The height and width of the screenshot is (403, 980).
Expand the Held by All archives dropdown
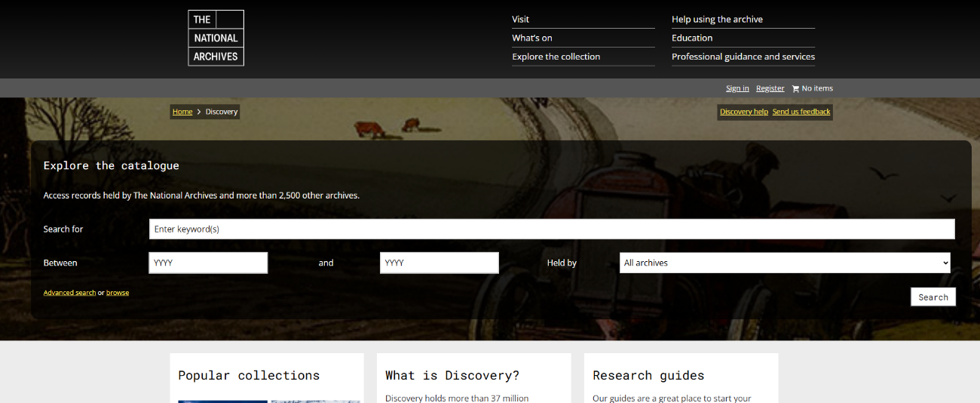785,263
